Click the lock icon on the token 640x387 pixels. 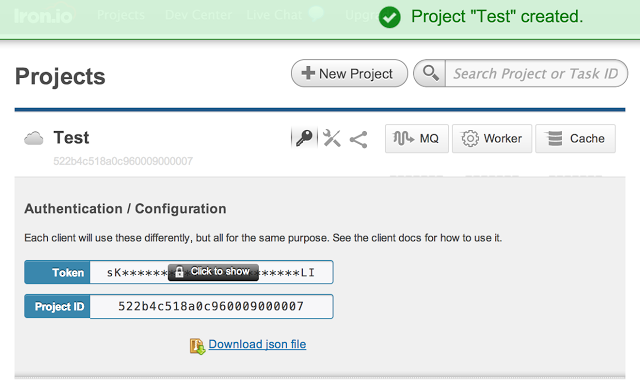179,272
